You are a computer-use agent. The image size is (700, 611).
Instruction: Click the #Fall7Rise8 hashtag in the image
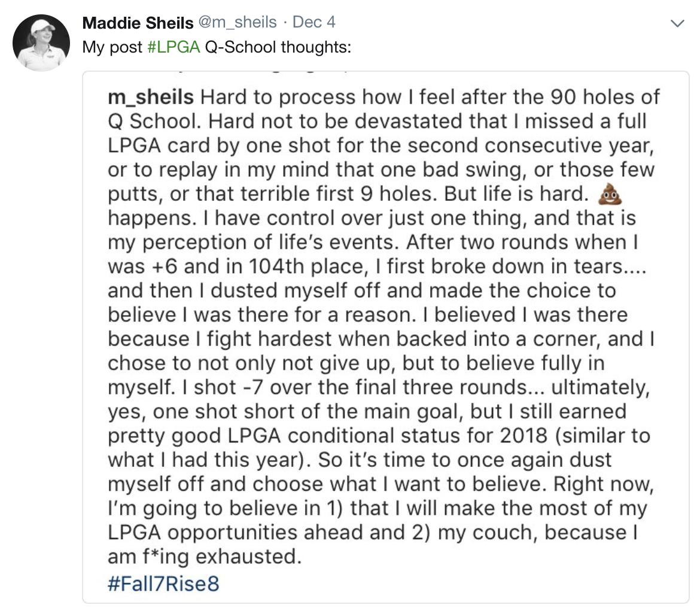pos(163,583)
